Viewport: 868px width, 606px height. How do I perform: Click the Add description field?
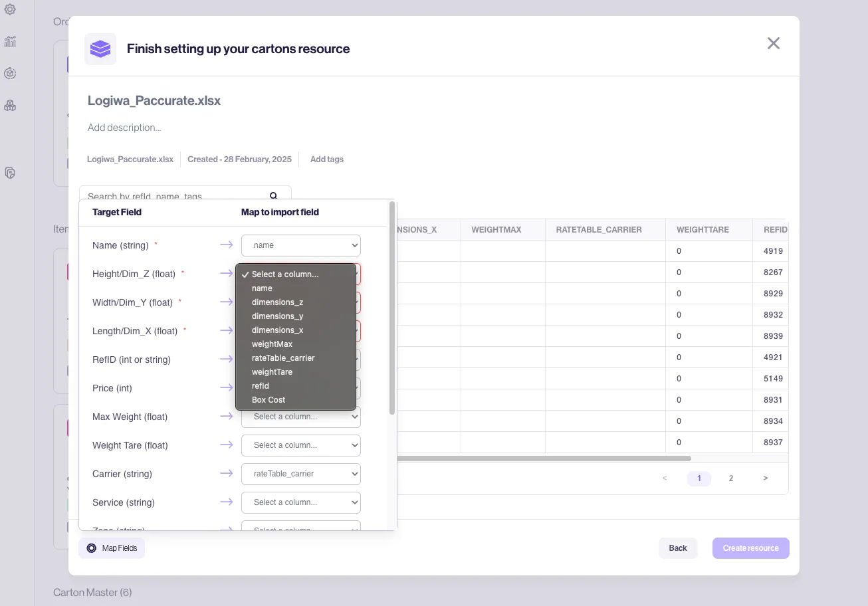(125, 128)
